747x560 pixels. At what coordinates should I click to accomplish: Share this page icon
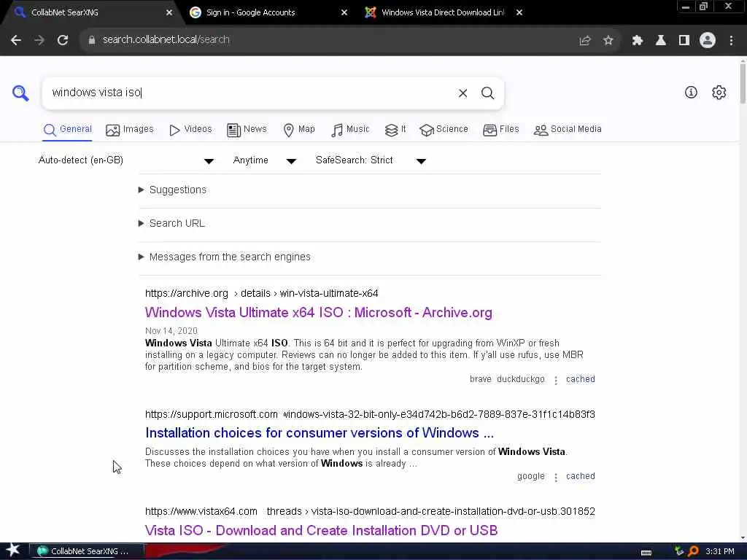(584, 41)
